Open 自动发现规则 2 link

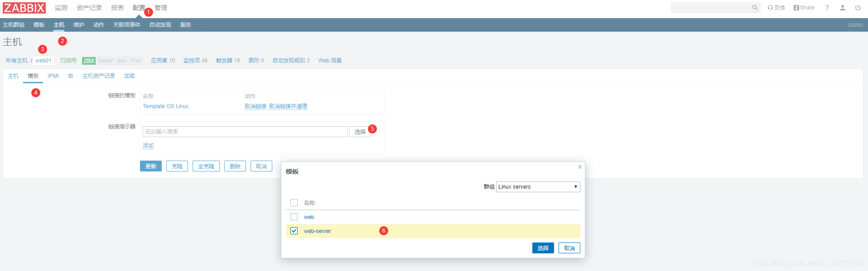tap(291, 61)
